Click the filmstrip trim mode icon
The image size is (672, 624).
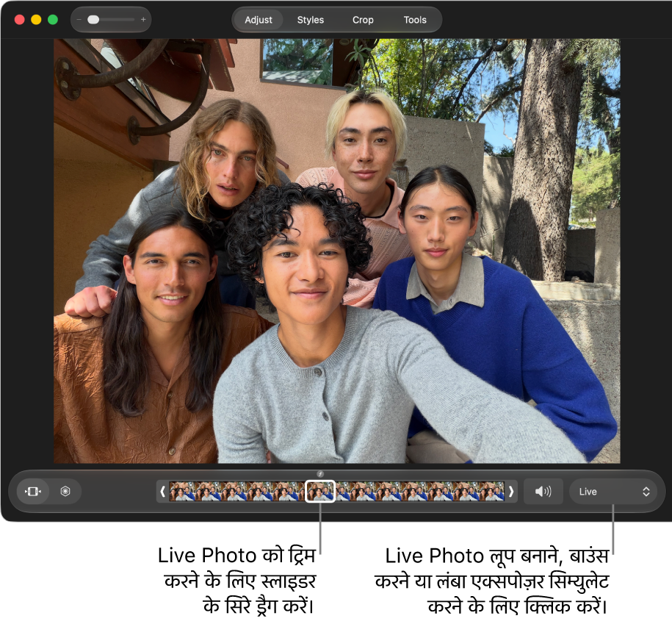(33, 492)
